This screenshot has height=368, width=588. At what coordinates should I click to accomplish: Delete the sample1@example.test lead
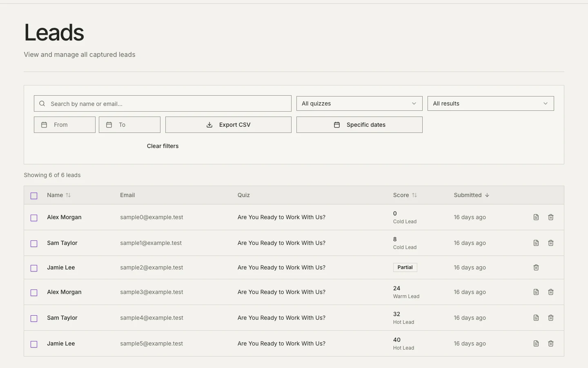551,243
